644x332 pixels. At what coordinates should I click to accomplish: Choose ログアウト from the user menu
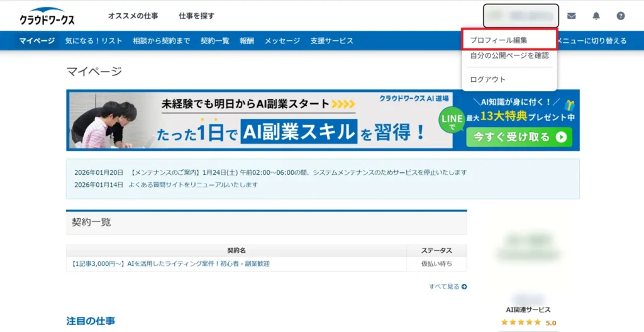(488, 79)
